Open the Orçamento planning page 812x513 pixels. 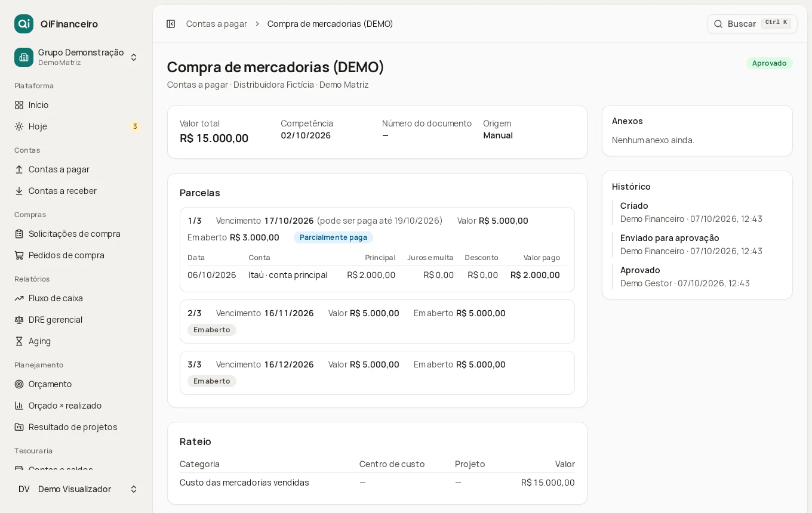click(x=76, y=384)
